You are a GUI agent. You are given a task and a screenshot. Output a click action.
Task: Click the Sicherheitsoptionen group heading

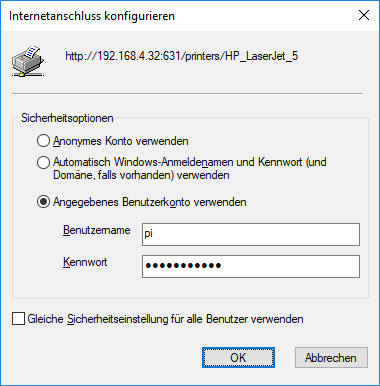67,118
